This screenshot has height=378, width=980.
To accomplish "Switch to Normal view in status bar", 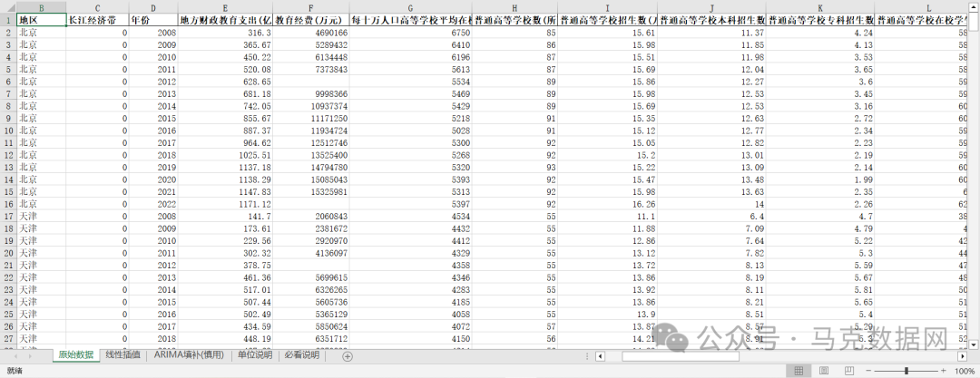I will point(799,371).
